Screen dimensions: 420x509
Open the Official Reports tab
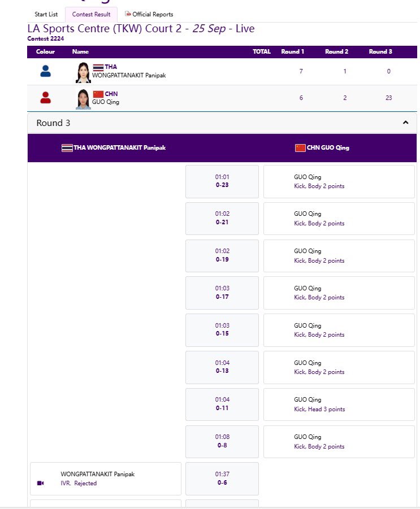(149, 14)
